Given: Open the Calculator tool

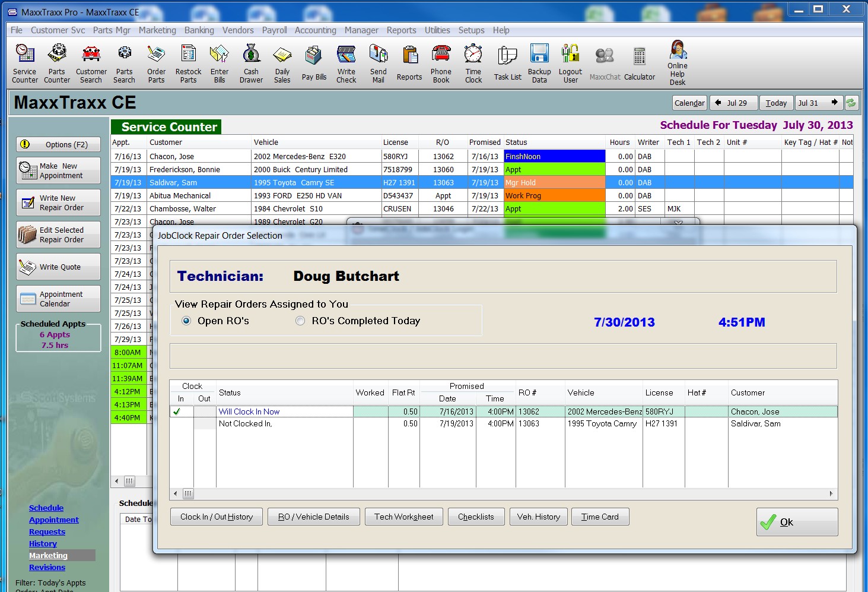Looking at the screenshot, I should 640,64.
